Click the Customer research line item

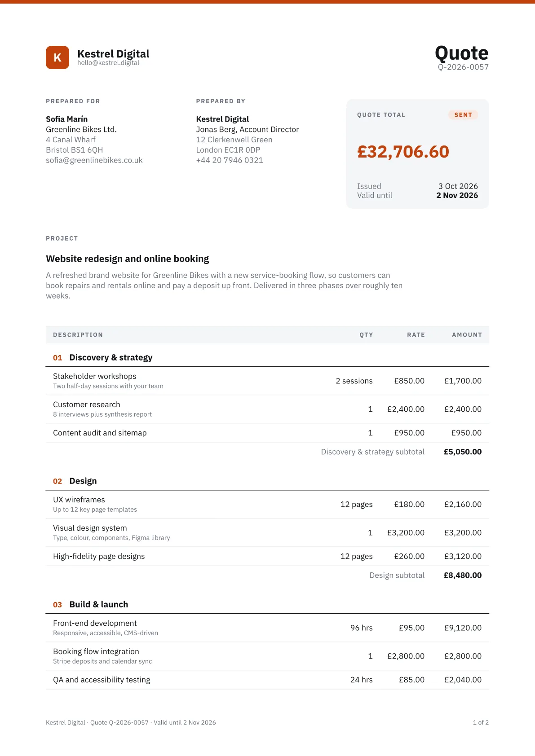tap(267, 409)
